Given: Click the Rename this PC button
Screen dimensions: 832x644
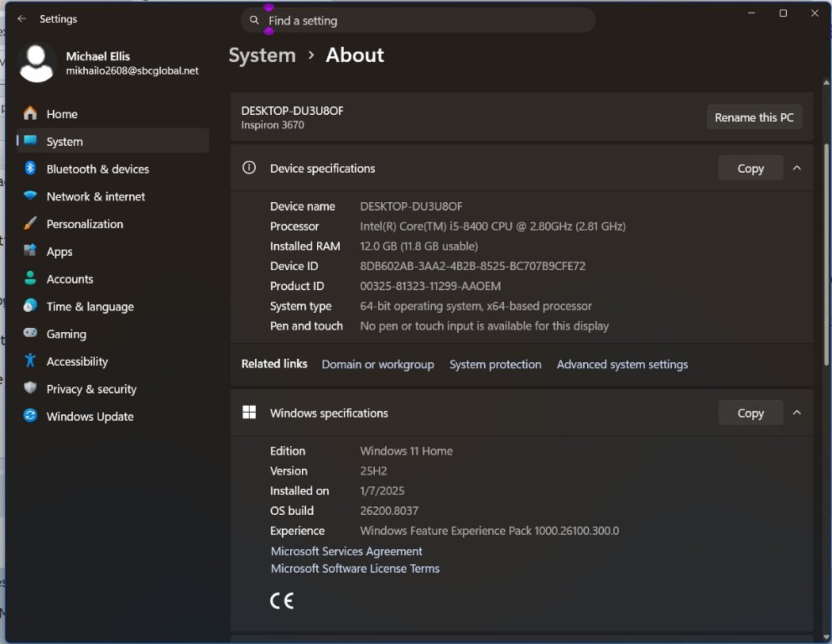Looking at the screenshot, I should 754,117.
